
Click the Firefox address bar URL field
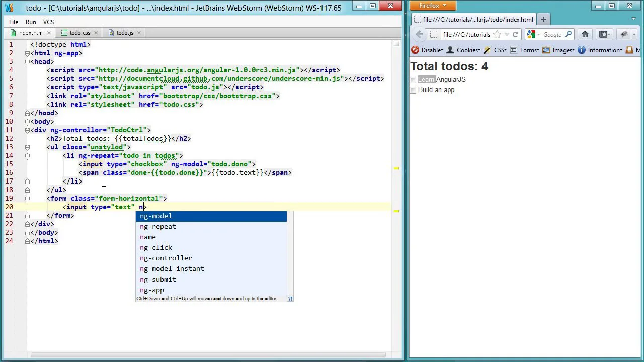[x=465, y=34]
